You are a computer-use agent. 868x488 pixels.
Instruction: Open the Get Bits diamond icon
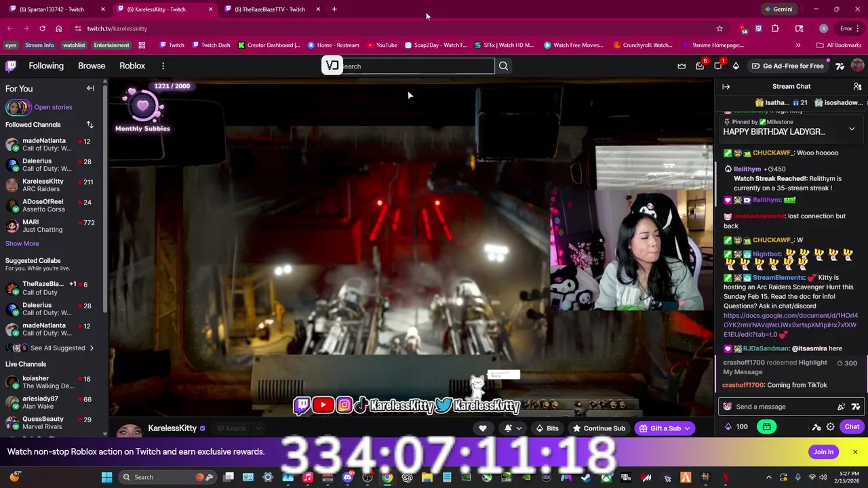pos(736,66)
